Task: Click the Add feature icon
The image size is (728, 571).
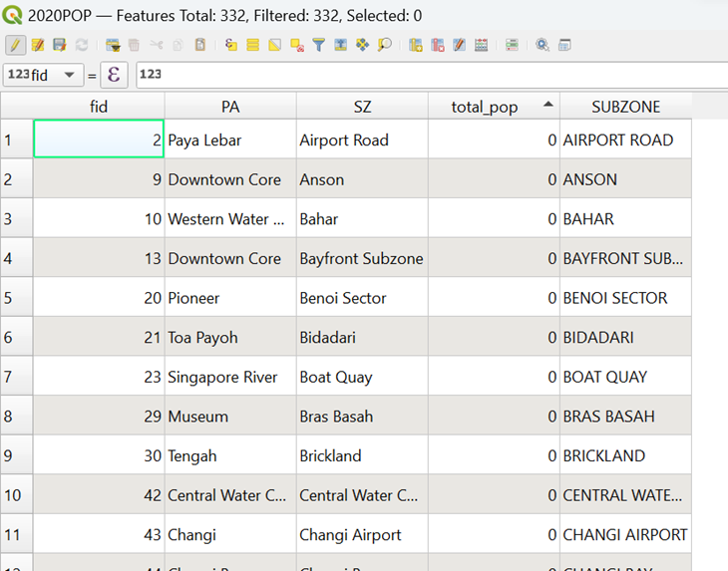Action: tap(113, 45)
